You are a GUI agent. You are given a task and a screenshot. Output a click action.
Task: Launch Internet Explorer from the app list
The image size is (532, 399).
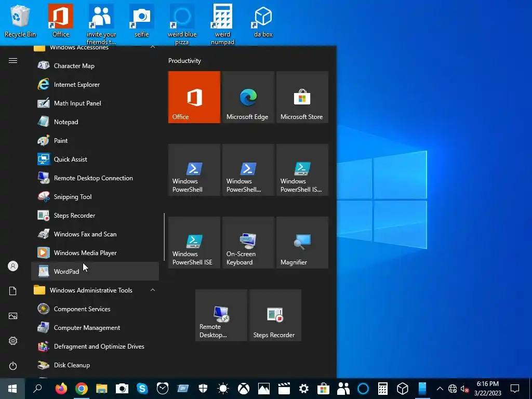click(x=95, y=85)
